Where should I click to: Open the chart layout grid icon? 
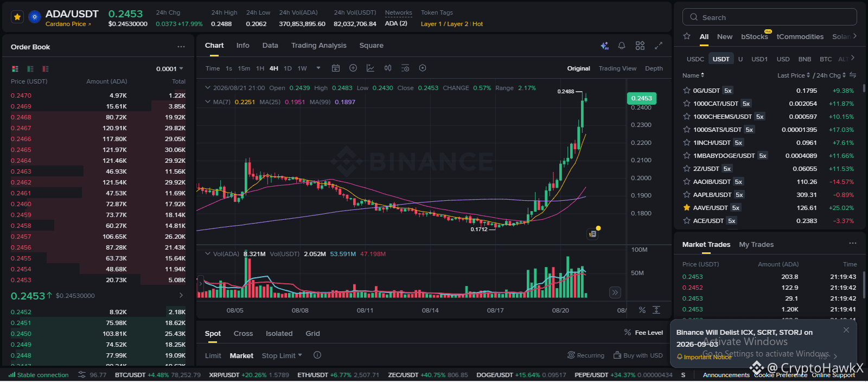pyautogui.click(x=640, y=46)
